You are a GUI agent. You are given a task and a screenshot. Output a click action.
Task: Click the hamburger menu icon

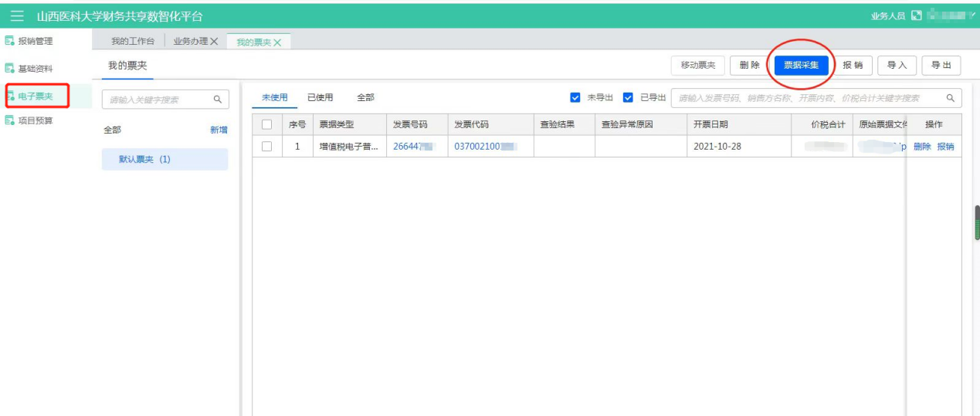tap(17, 16)
